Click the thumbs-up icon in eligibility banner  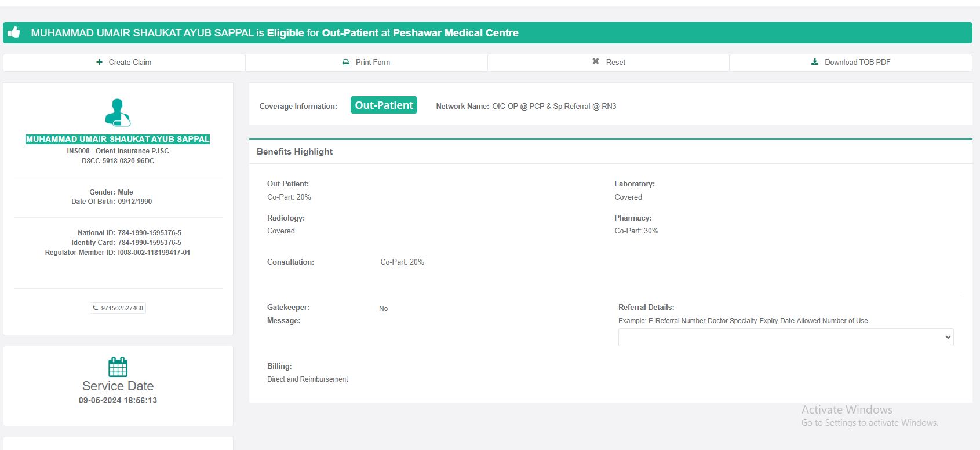click(14, 32)
